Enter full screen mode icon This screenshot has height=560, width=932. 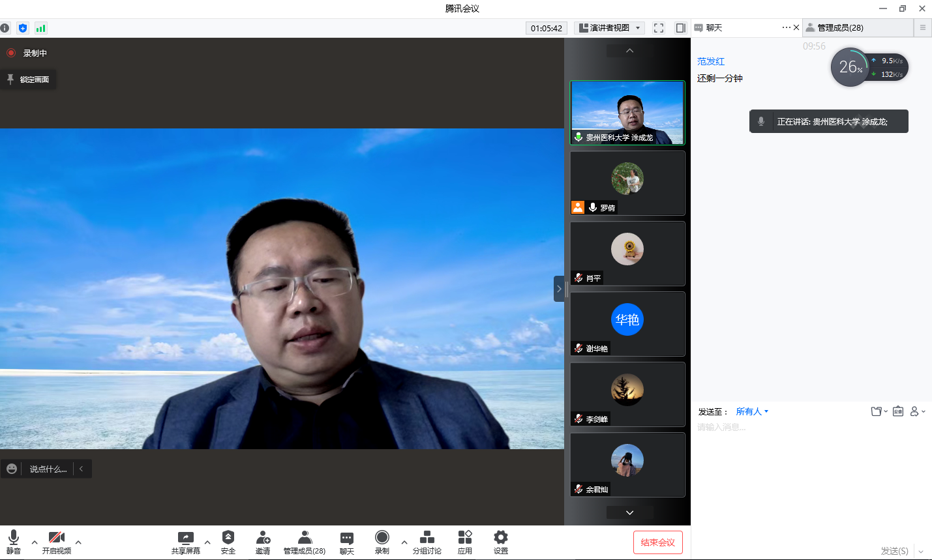(659, 28)
